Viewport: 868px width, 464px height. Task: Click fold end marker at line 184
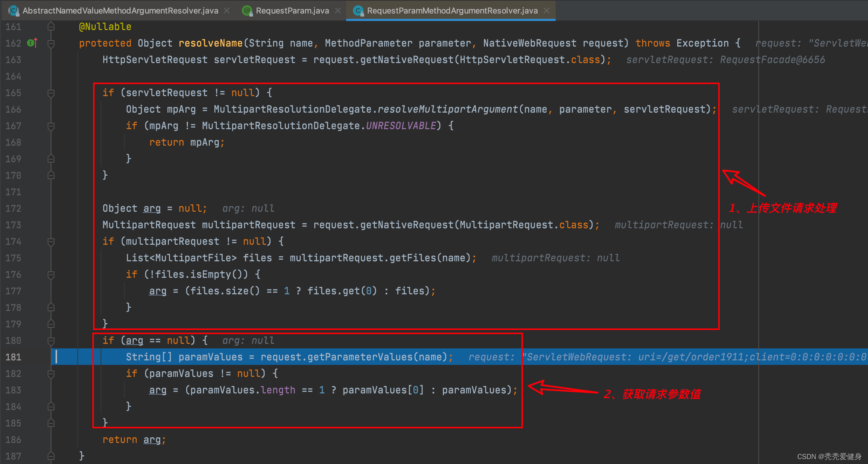pyautogui.click(x=51, y=407)
